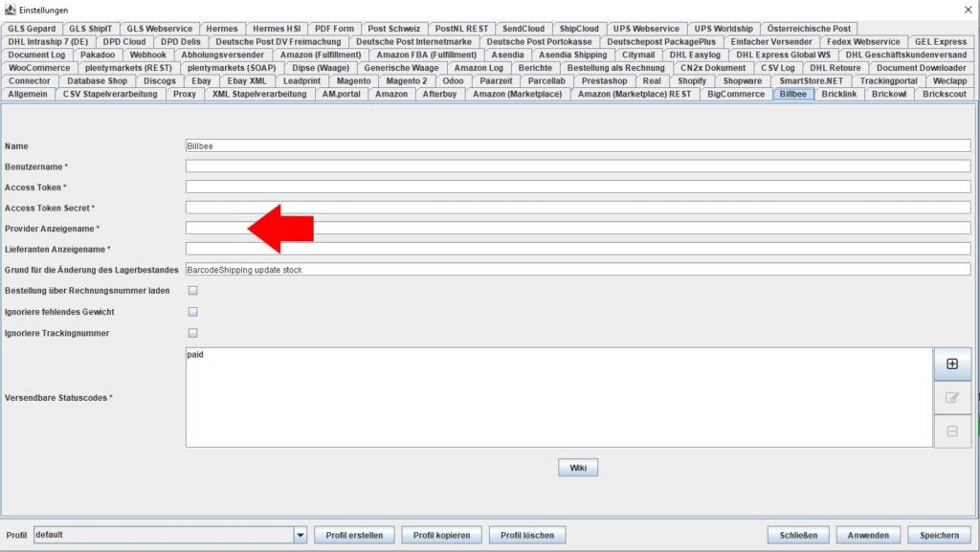Switch to Amazon (Marketplace) REST tab
The height and width of the screenshot is (552, 980).
coord(635,94)
